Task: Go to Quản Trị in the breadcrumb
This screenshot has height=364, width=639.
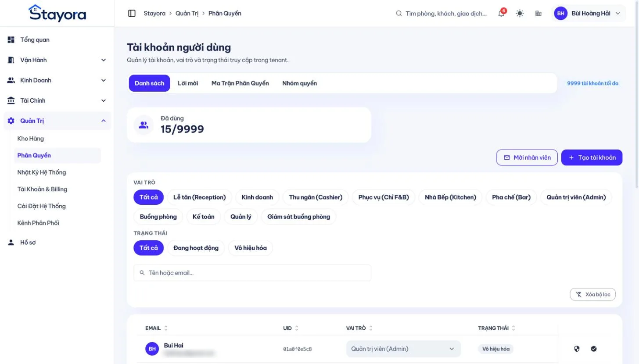Action: (187, 14)
